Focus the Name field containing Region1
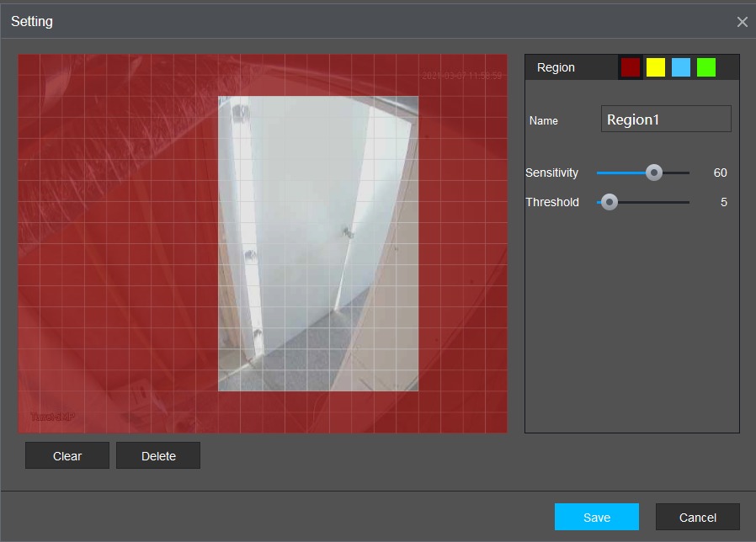Viewport: 756px width, 542px height. [x=666, y=120]
